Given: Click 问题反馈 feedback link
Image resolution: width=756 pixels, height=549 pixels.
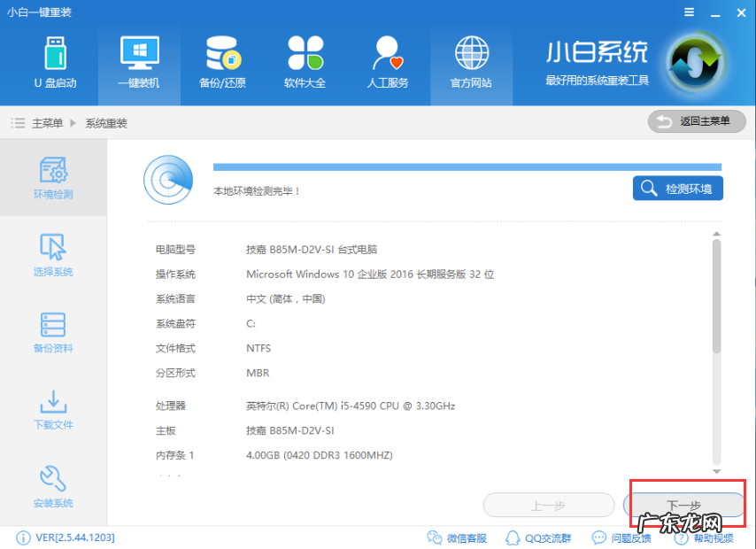Looking at the screenshot, I should pyautogui.click(x=621, y=537).
